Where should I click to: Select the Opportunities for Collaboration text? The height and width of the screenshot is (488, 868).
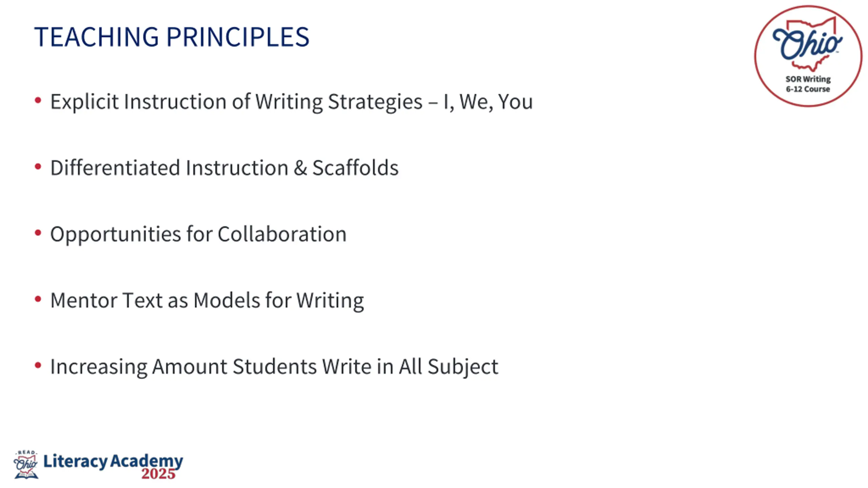(198, 234)
